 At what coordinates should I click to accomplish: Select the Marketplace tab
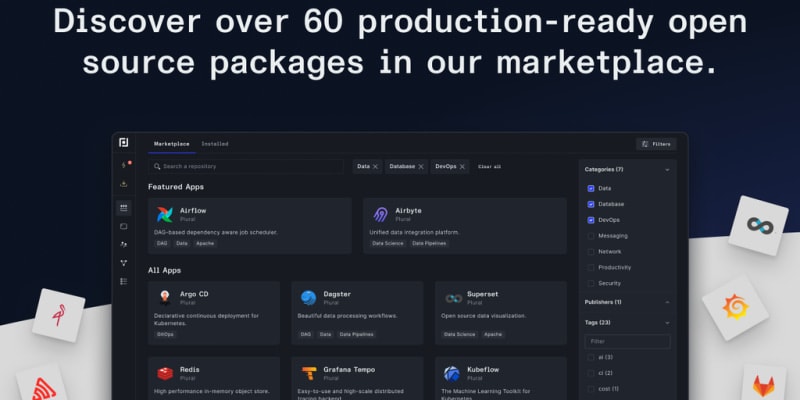pyautogui.click(x=172, y=144)
